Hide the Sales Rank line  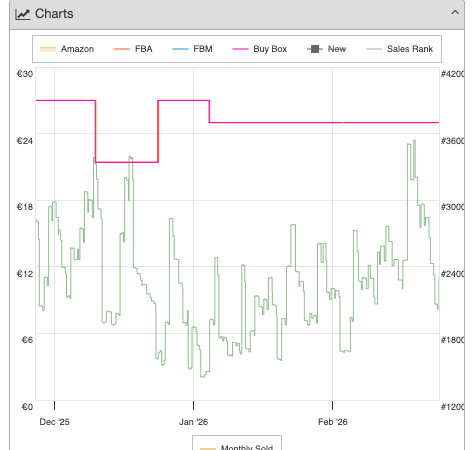(399, 49)
